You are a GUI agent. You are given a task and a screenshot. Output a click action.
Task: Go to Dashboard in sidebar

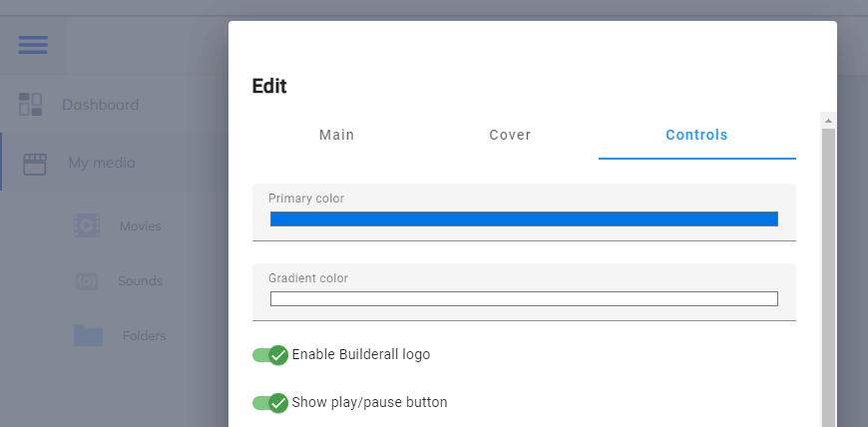tap(100, 104)
